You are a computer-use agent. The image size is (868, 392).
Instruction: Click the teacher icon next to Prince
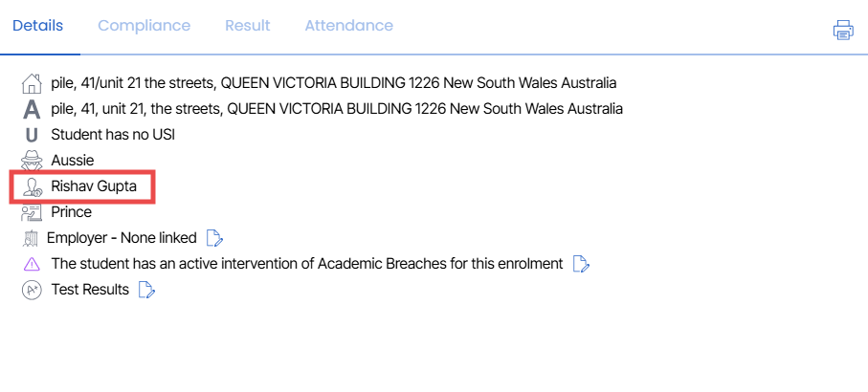pos(32,212)
